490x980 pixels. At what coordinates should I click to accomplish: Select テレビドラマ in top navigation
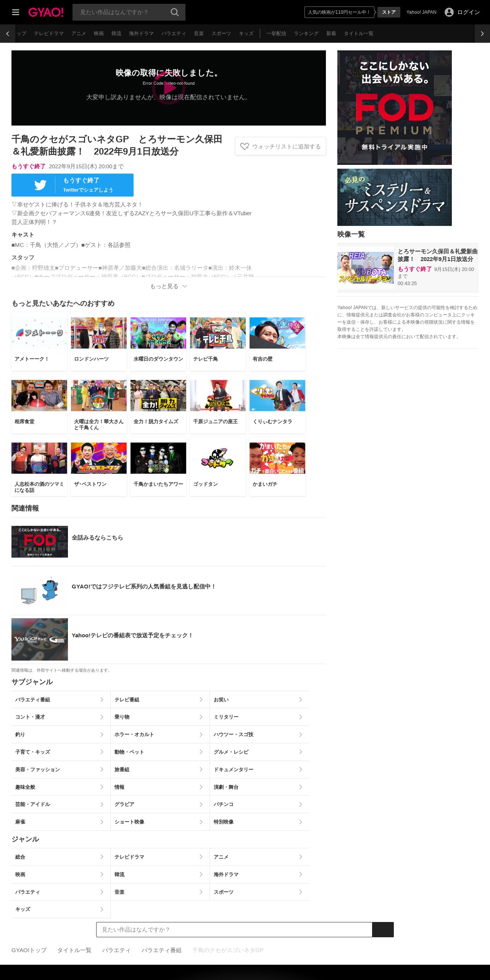(49, 34)
